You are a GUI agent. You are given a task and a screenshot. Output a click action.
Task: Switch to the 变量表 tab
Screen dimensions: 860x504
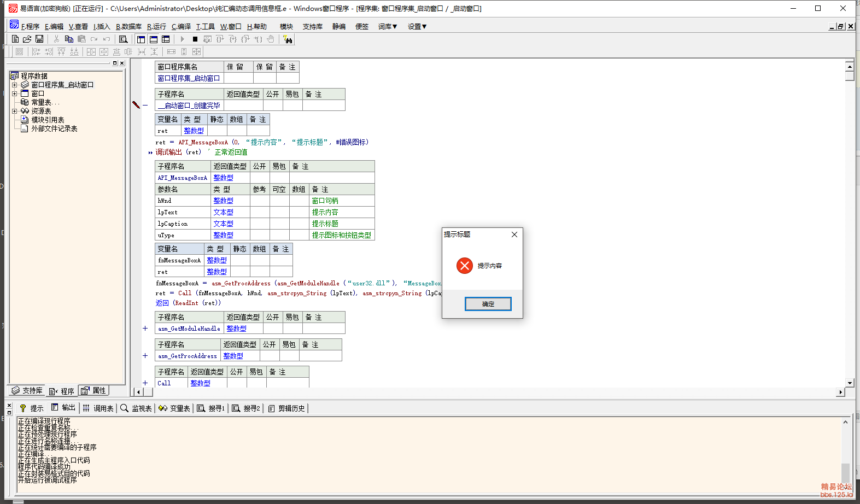(x=174, y=408)
